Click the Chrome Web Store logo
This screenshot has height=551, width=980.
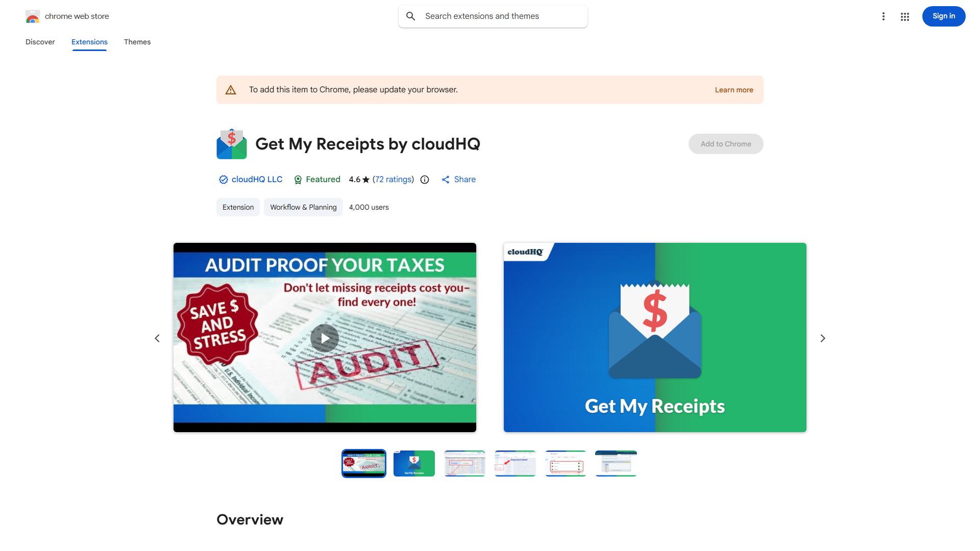(33, 16)
